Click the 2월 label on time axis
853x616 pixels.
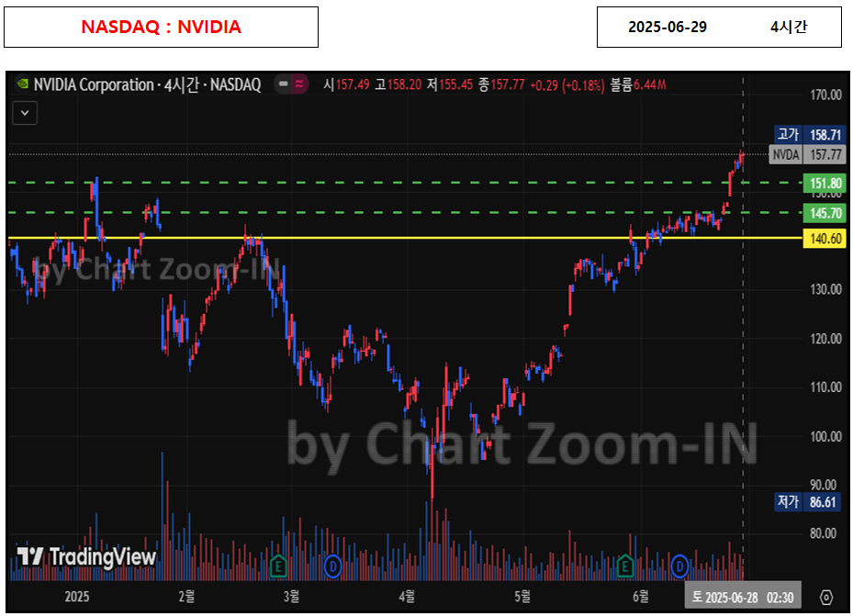pos(186,597)
